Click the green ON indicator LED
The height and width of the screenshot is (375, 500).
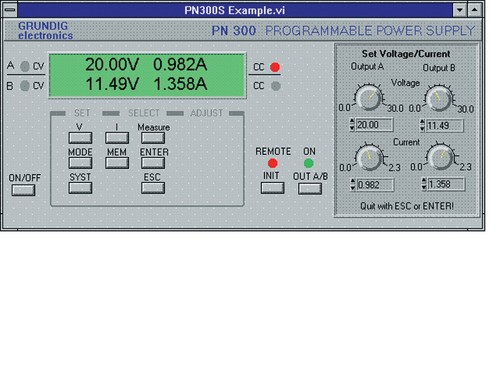(309, 163)
